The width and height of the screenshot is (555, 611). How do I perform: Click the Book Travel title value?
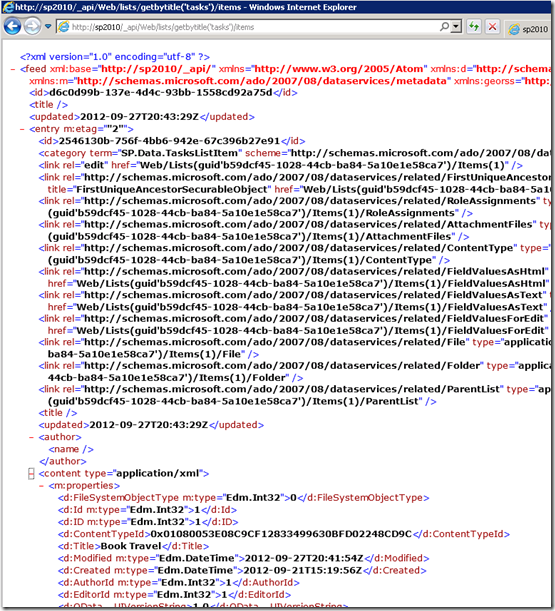[131, 546]
